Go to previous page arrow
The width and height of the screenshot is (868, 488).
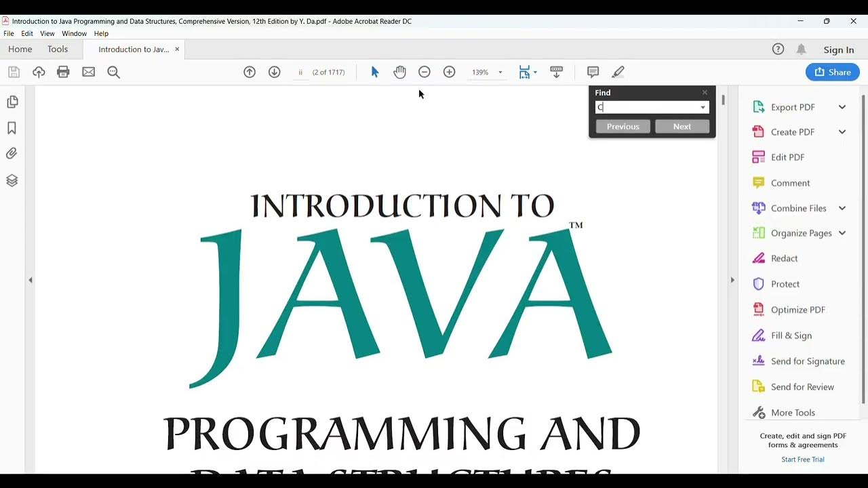point(250,72)
